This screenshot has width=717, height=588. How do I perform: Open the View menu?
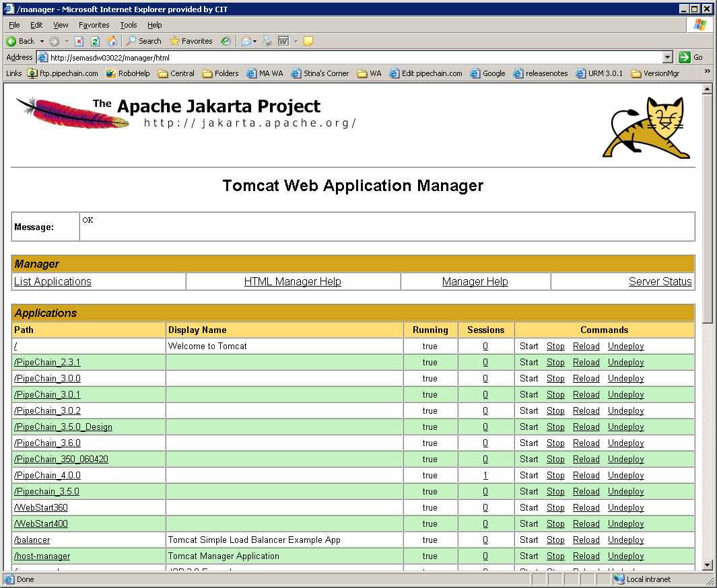coord(61,25)
